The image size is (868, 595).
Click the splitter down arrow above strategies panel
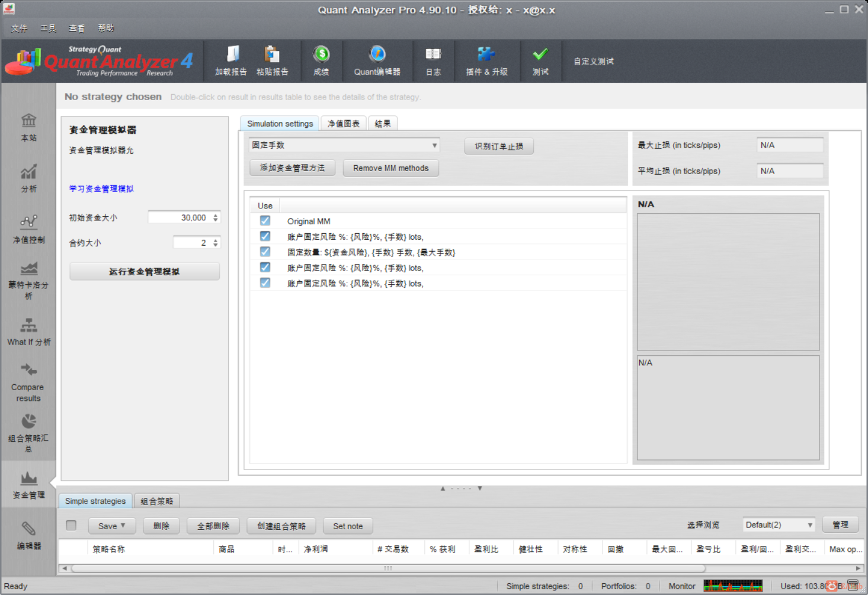(480, 488)
